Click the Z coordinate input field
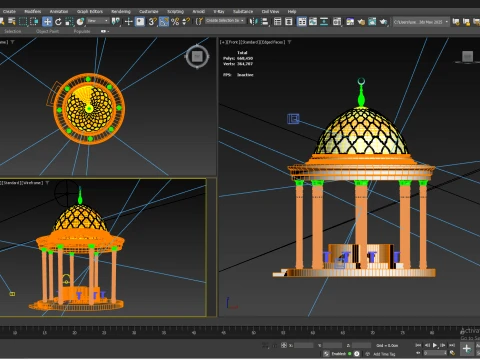 tap(361, 345)
